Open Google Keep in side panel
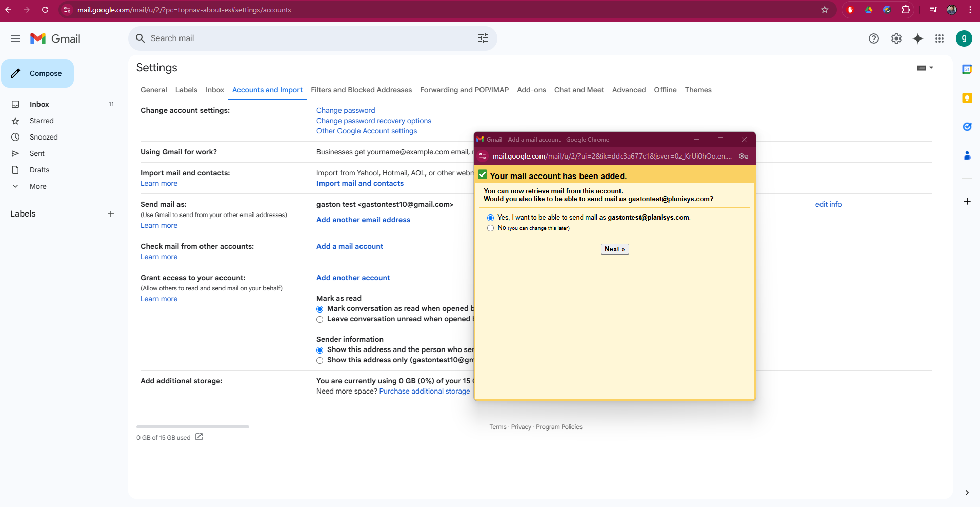980x507 pixels. point(967,98)
